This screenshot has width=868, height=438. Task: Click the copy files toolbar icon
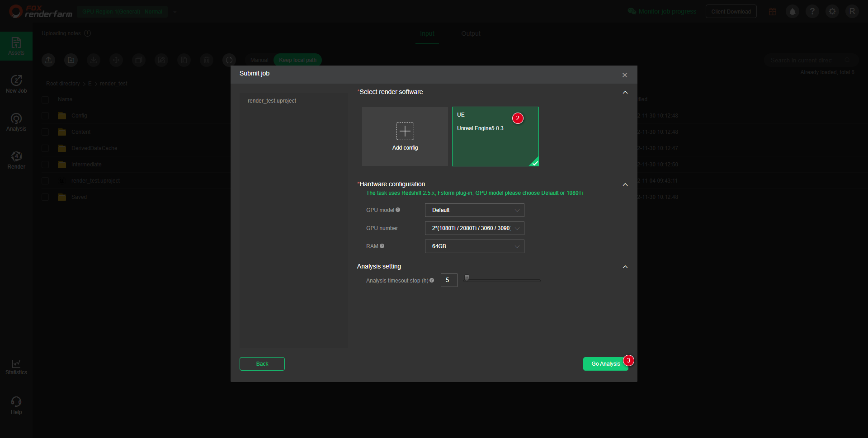[139, 60]
